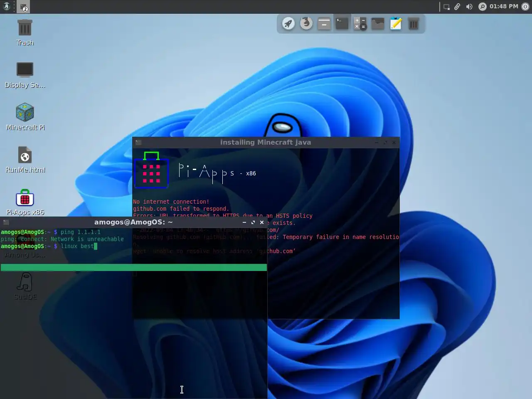532x399 pixels.
Task: Open the network status tray icon
Action: 447,7
